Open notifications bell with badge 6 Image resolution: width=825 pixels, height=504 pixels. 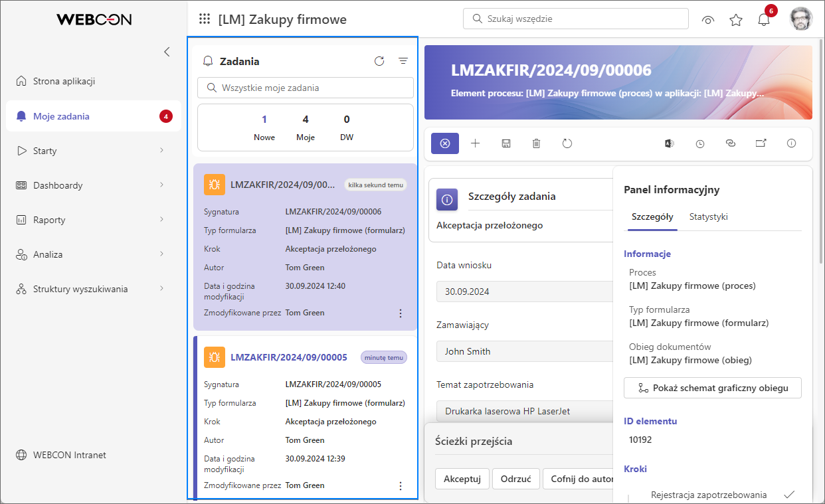764,19
